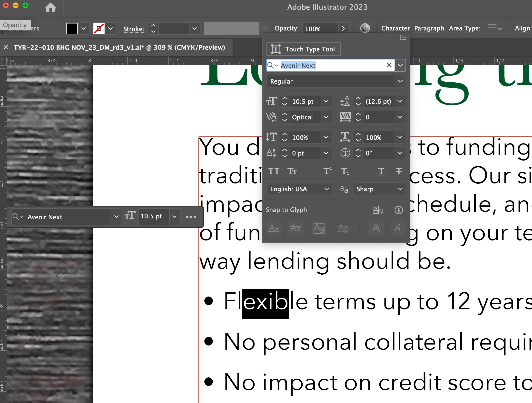Toggle Underline text style
The height and width of the screenshot is (403, 532).
pos(381,171)
